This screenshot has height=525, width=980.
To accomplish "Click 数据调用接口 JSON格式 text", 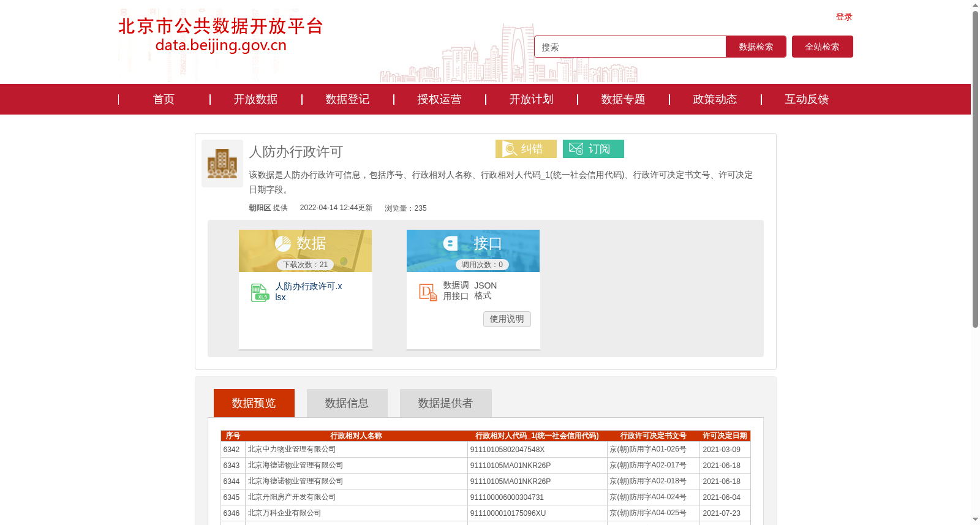I will click(x=470, y=291).
